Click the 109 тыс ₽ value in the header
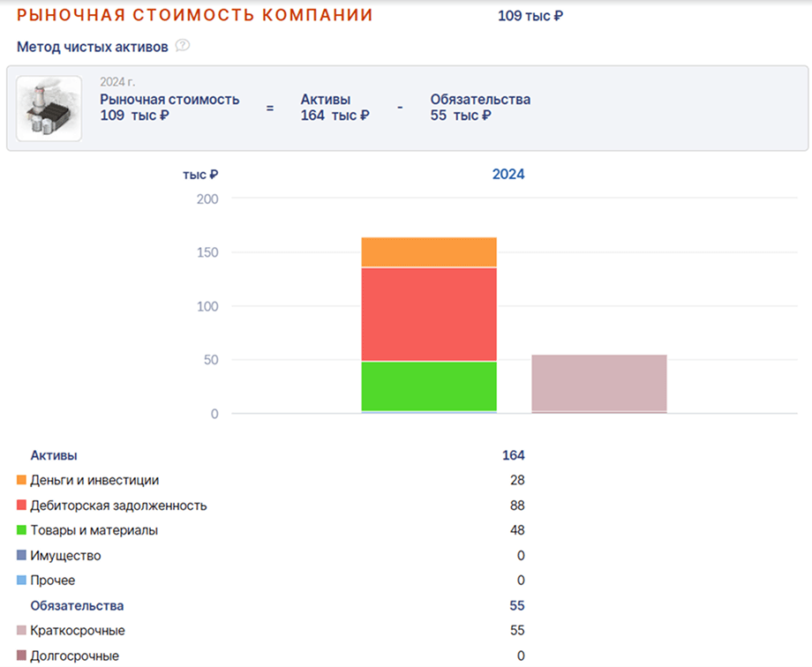 (x=530, y=16)
